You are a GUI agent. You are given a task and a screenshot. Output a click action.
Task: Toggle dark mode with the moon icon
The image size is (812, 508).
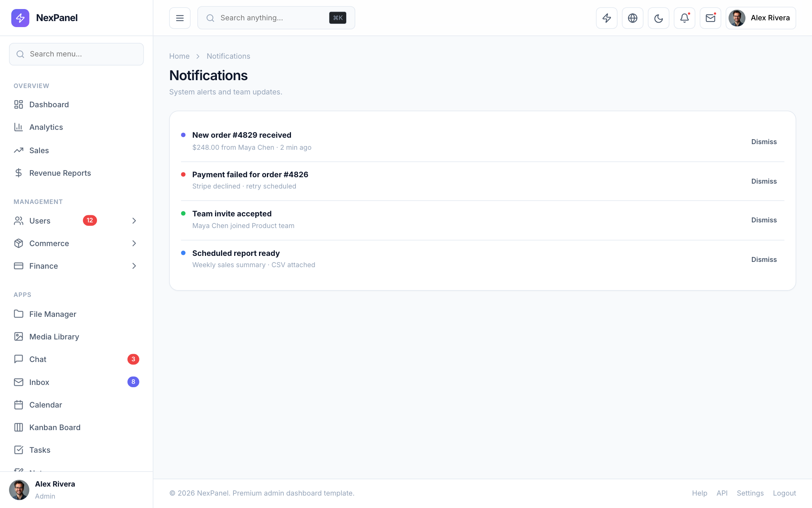(x=659, y=18)
